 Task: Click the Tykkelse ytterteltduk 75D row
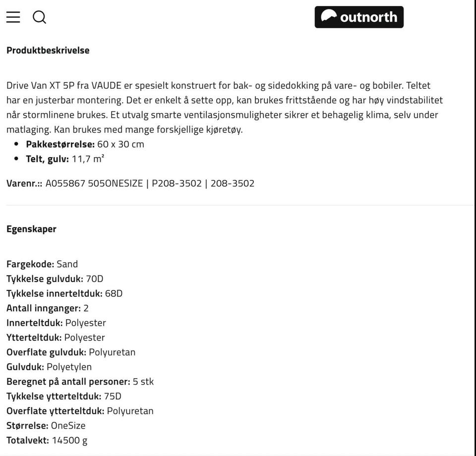64,397
